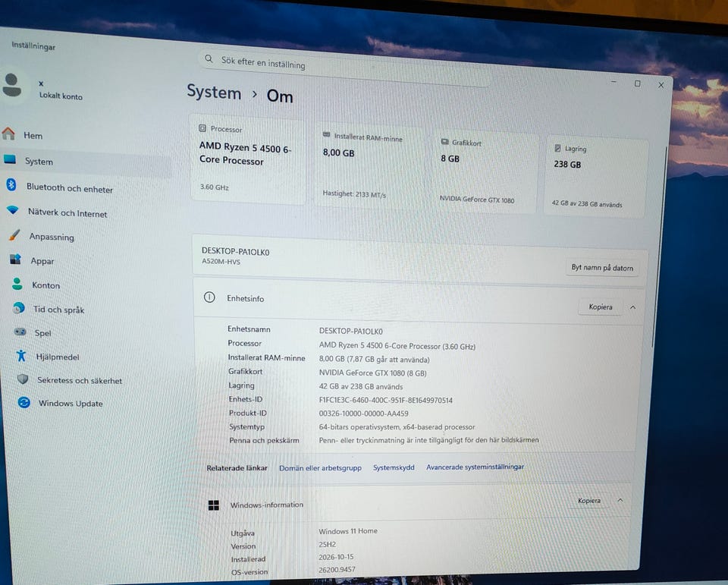The height and width of the screenshot is (585, 728).
Task: Click the Sekretess och säkerhet shield icon
Action: coord(23,379)
